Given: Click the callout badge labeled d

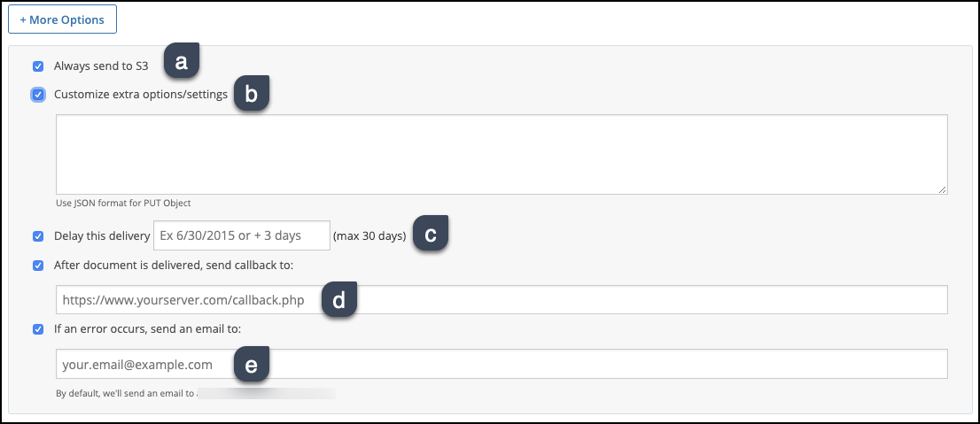Looking at the screenshot, I should pyautogui.click(x=338, y=300).
